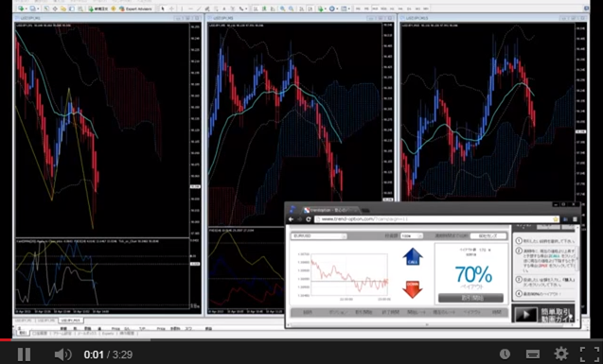Viewport: 603px width, 364px height.
Task: Enter fullscreen video mode
Action: click(590, 354)
